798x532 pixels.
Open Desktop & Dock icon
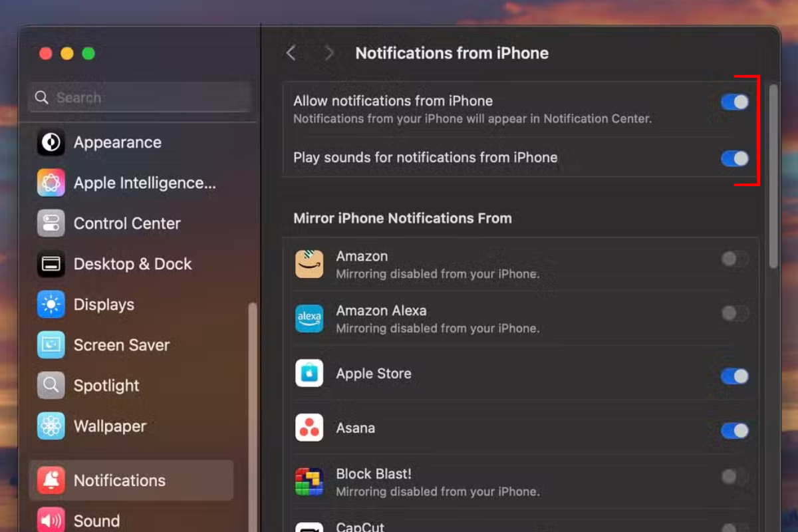(x=51, y=264)
